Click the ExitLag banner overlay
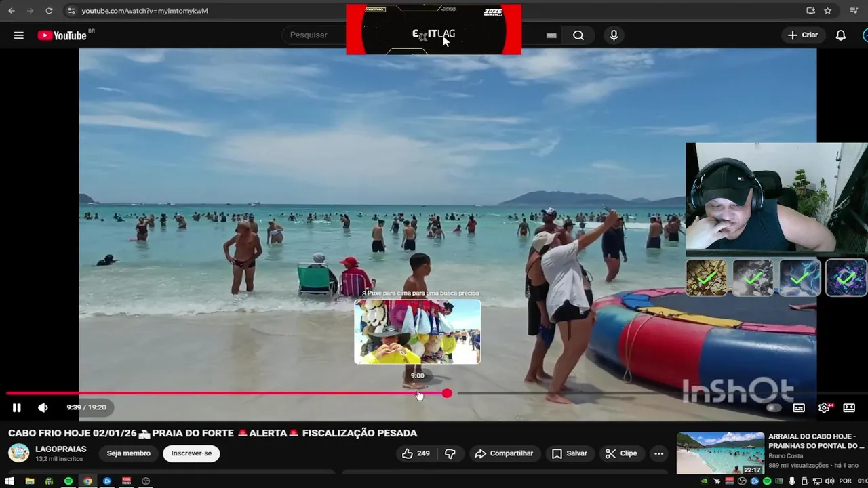The image size is (868, 488). 433,30
